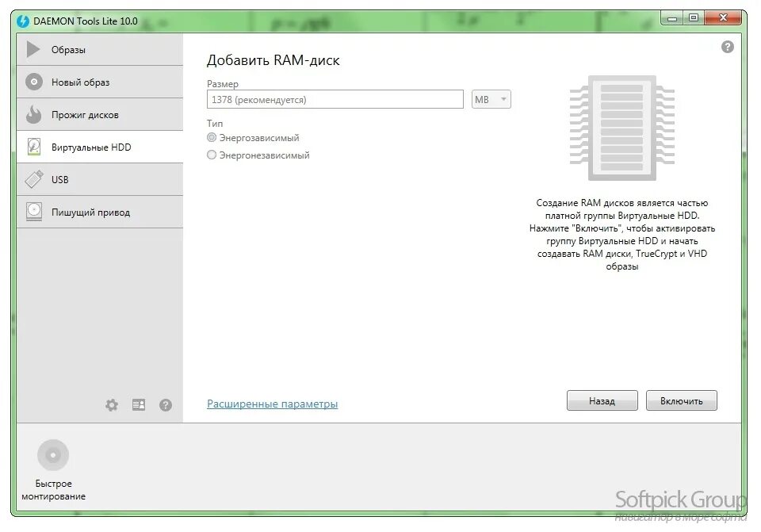Click the hard drive icon for Виртуальные HDD
The image size is (761, 532).
tap(34, 147)
